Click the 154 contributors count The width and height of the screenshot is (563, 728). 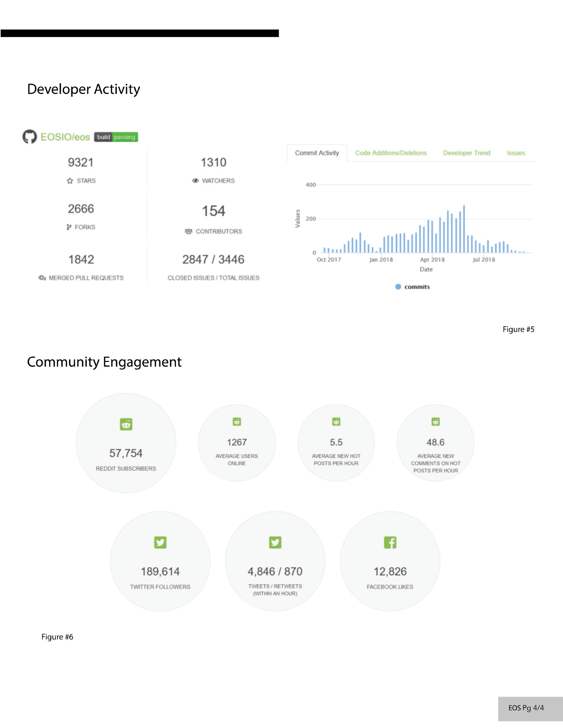[214, 211]
